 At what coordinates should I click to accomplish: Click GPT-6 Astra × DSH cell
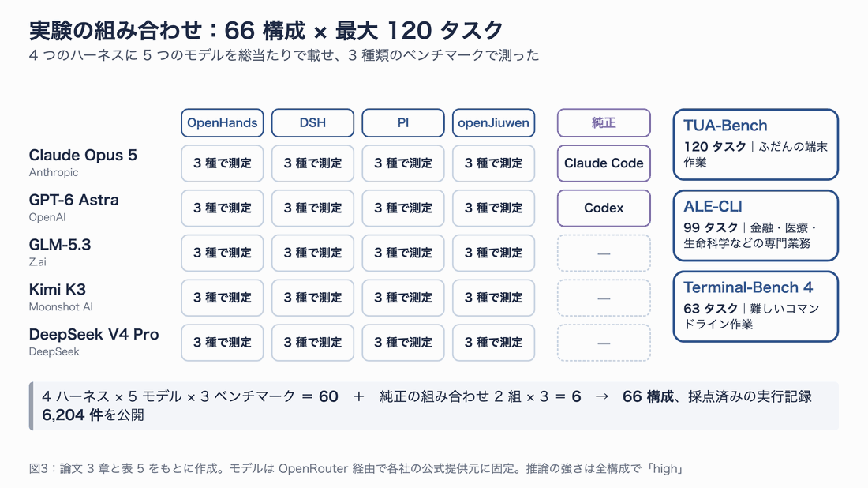pos(312,208)
